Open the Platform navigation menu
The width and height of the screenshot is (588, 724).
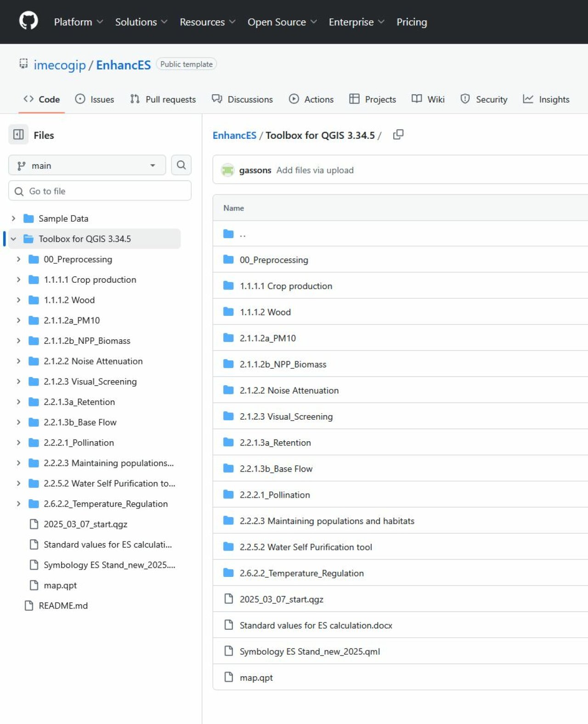tap(78, 22)
